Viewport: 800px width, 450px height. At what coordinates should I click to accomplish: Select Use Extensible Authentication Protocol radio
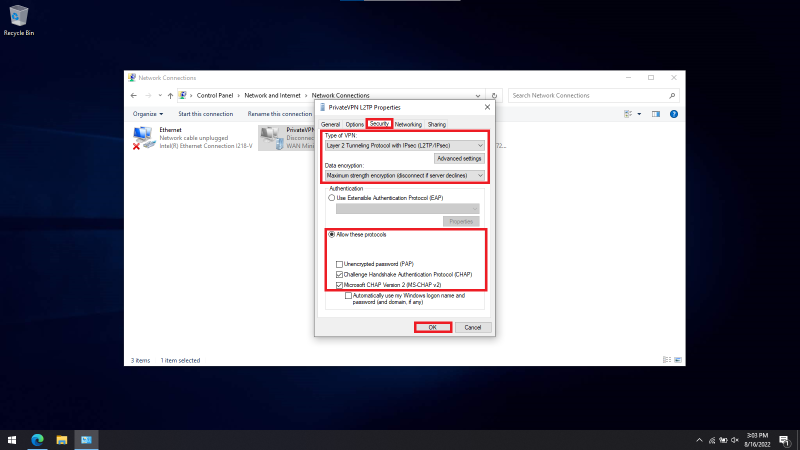tap(333, 198)
